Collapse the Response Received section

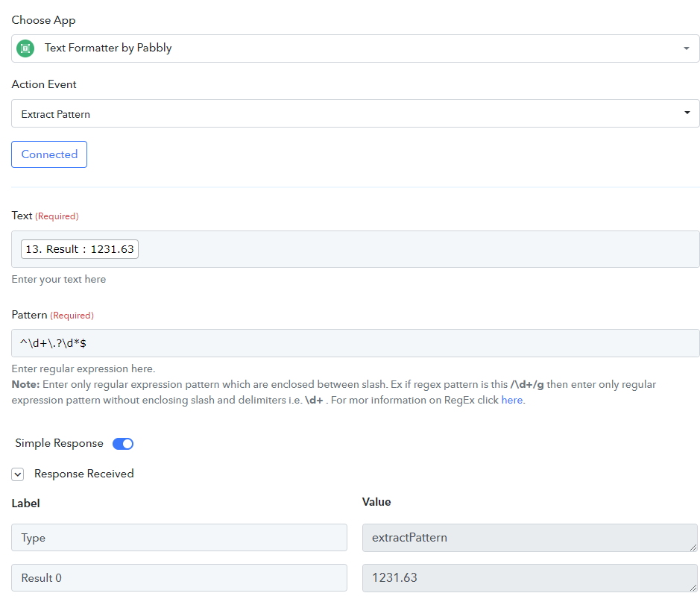[x=18, y=474]
